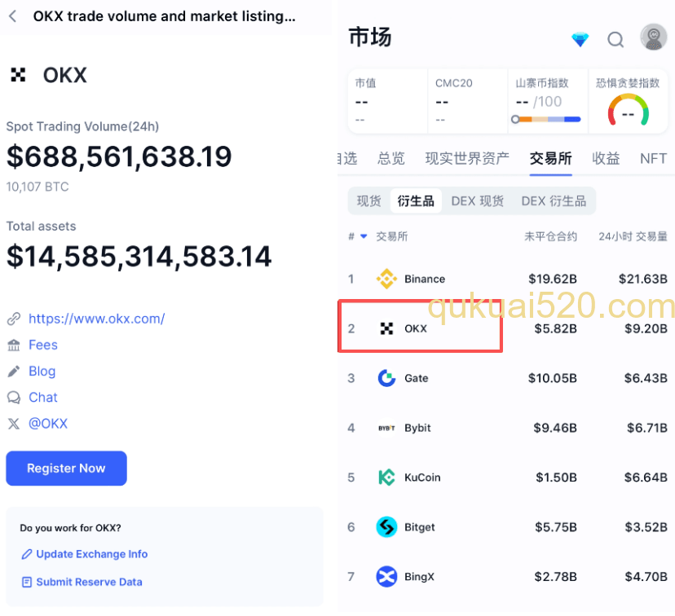675x616 pixels.
Task: Open the CMC20 card
Action: coord(467,102)
